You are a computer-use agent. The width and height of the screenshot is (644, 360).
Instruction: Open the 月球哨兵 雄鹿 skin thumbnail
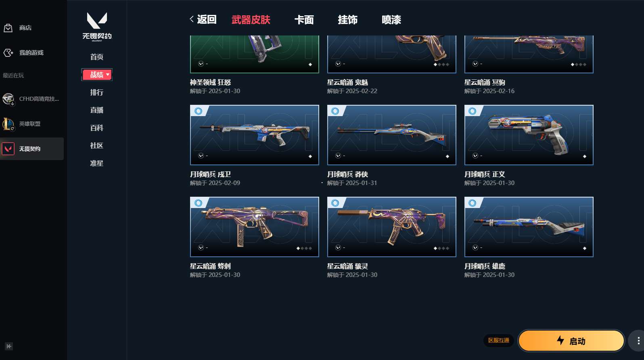point(529,227)
